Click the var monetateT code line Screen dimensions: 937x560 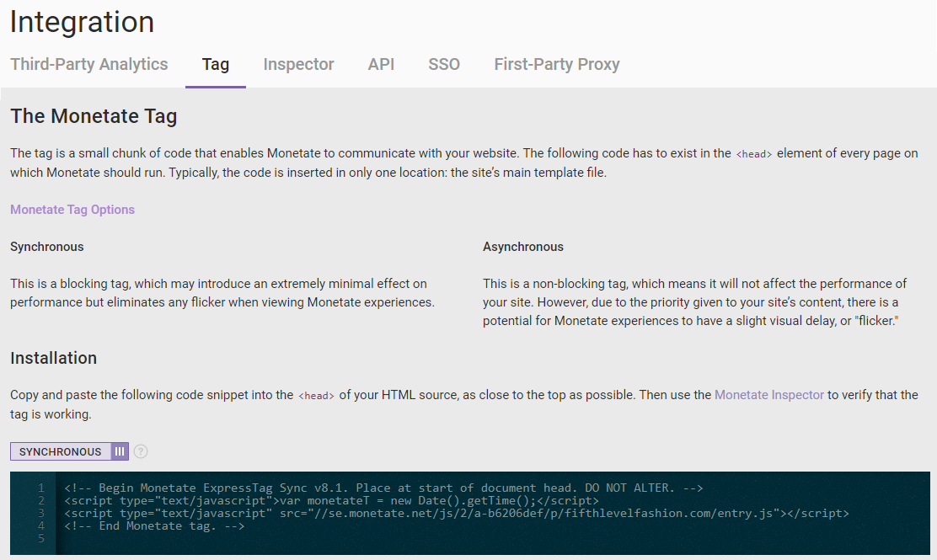[332, 501]
